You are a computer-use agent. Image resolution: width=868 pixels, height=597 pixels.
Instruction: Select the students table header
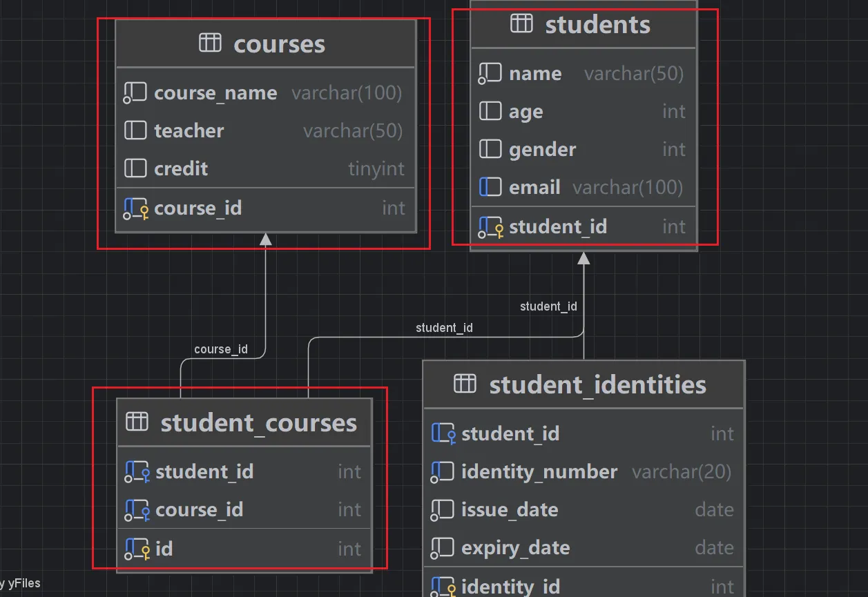[x=584, y=24]
